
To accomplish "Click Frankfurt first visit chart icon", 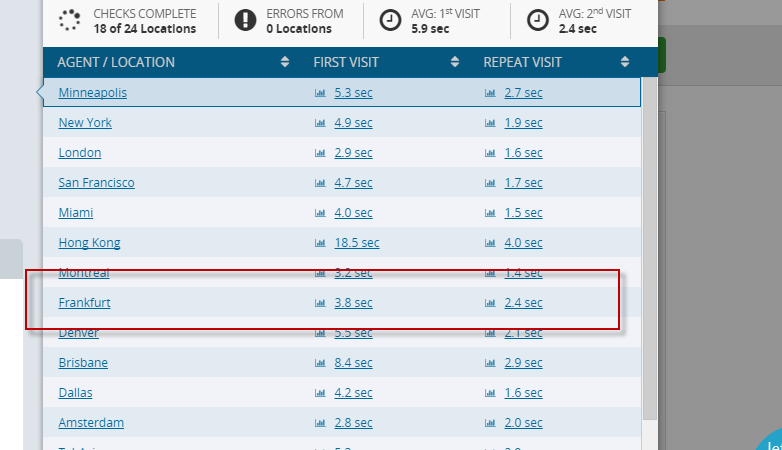I will pyautogui.click(x=320, y=302).
